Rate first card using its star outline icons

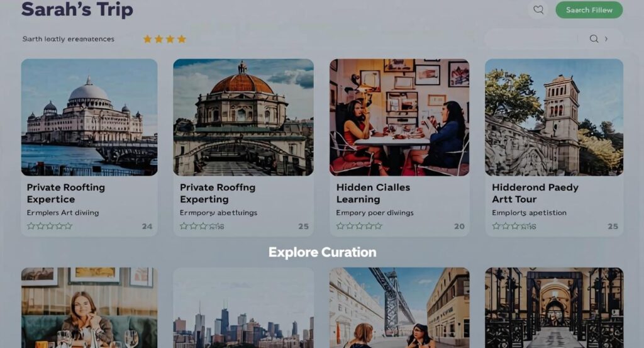coord(49,226)
